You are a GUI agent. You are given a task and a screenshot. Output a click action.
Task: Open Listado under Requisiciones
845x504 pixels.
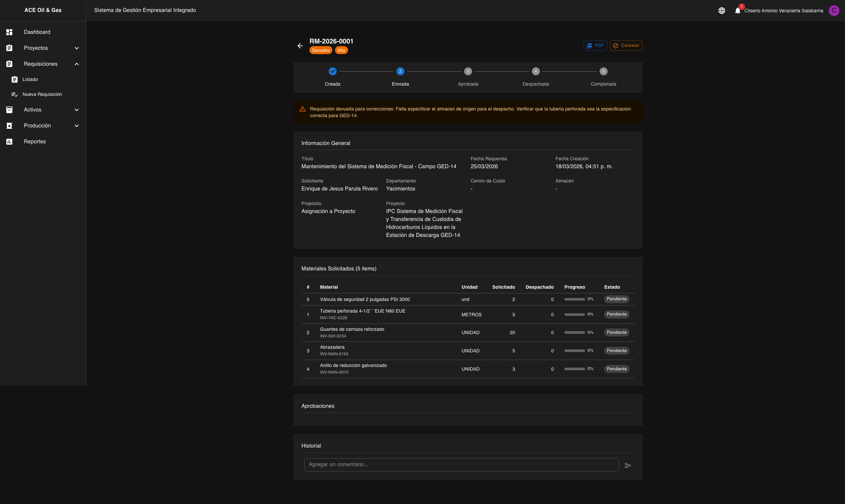(x=30, y=80)
